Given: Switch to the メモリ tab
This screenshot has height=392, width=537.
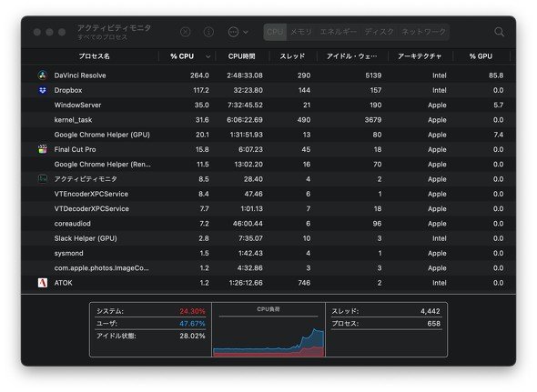Looking at the screenshot, I should coord(301,32).
